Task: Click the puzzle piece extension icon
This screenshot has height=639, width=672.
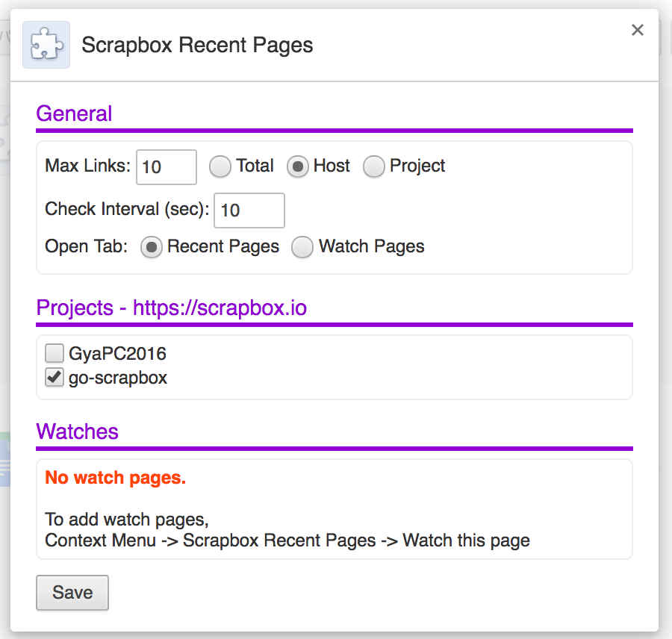Action: [46, 45]
